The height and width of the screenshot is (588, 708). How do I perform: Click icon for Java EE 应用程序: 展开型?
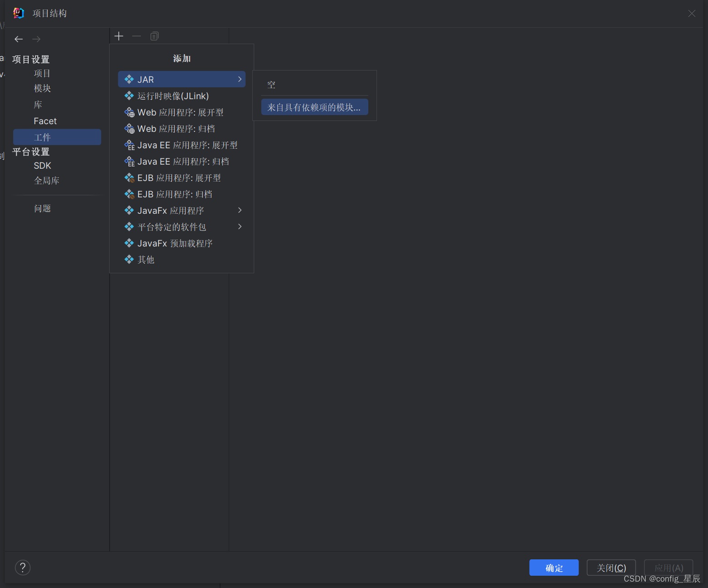[130, 145]
